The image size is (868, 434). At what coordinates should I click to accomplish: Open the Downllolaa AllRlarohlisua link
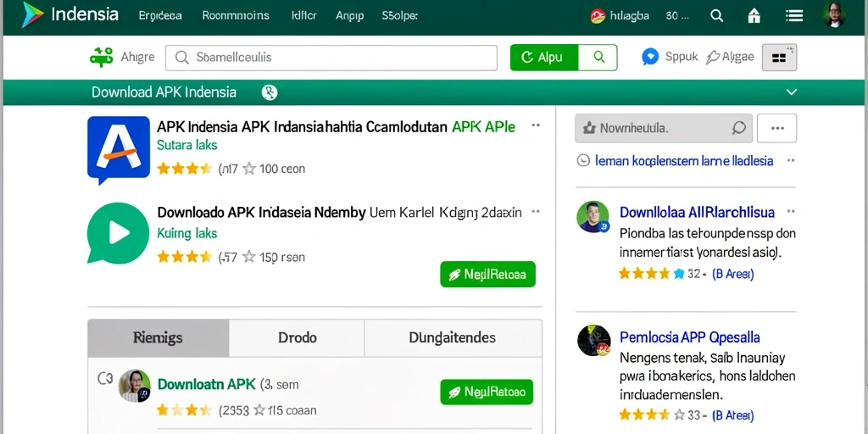tap(697, 212)
